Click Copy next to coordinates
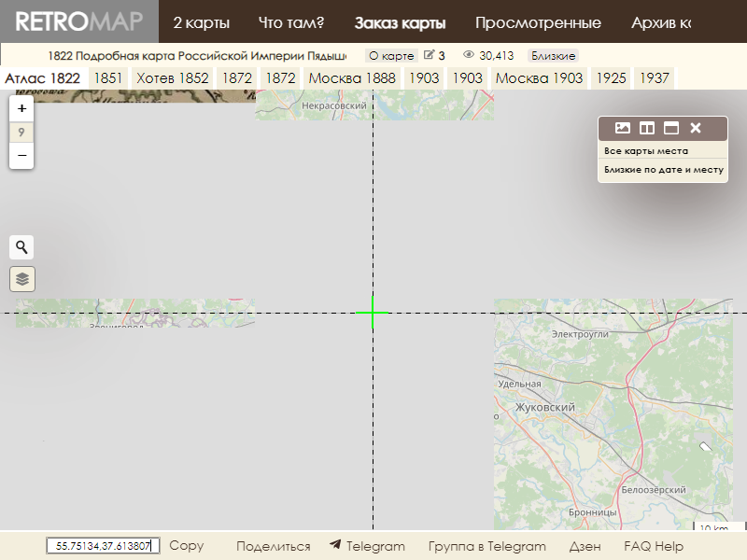This screenshot has height=560, width=747. 186,545
